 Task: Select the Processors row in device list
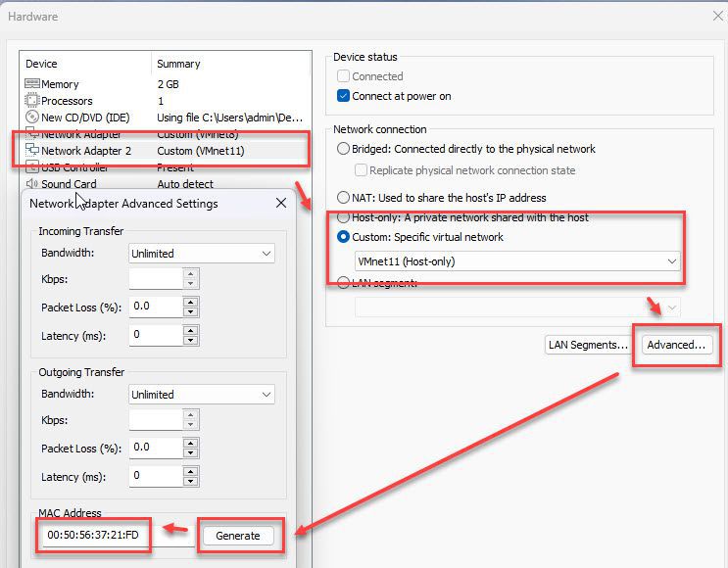166,101
